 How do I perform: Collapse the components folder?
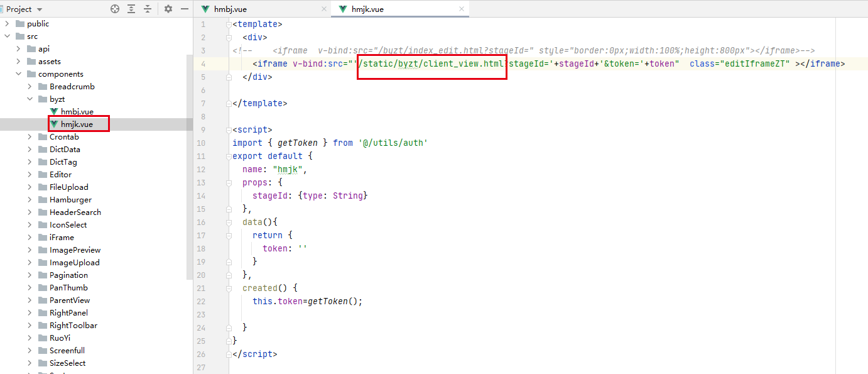pyautogui.click(x=18, y=74)
